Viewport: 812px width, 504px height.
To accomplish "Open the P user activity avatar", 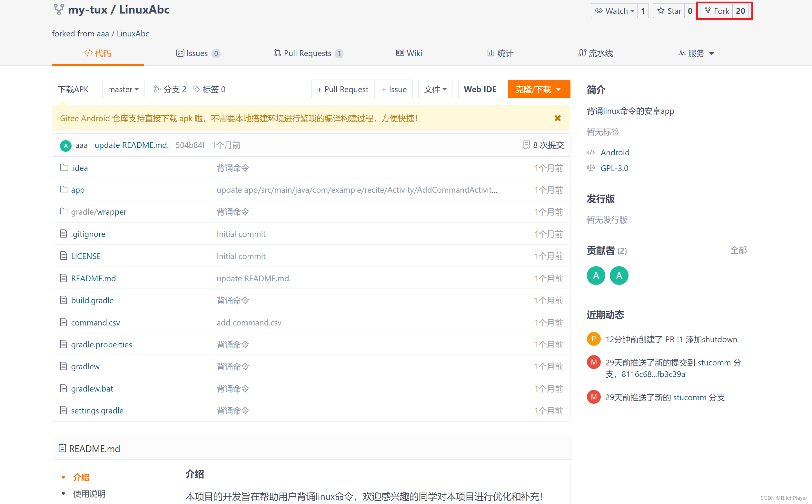I will [x=594, y=339].
